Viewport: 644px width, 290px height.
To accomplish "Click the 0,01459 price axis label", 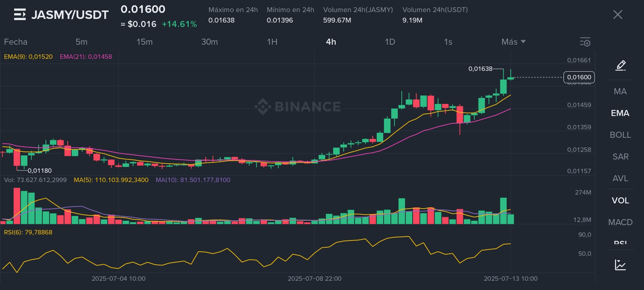I will [579, 105].
